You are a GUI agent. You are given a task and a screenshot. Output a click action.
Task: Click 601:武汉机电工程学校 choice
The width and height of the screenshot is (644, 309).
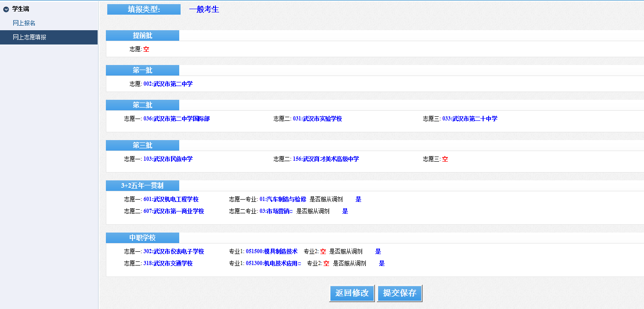coord(171,200)
